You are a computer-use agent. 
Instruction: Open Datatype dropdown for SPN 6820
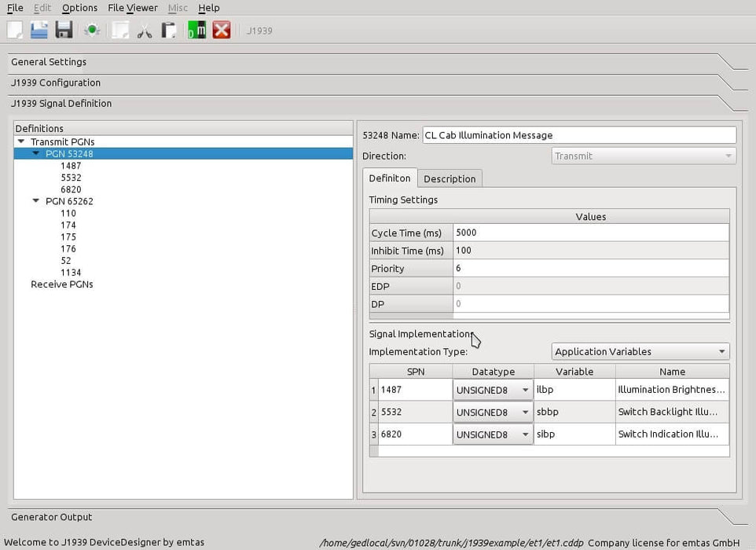pyautogui.click(x=493, y=434)
